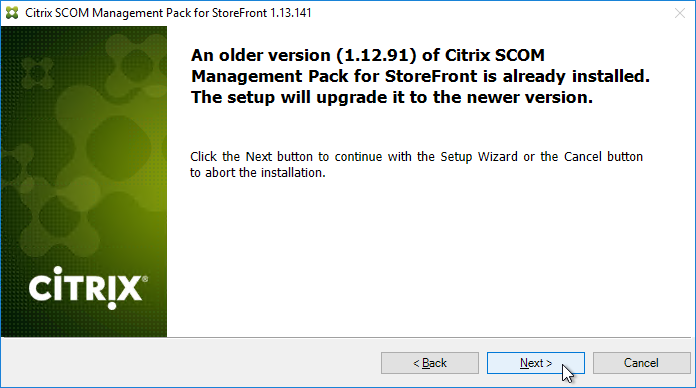Click the Citrix installer icon in title bar
This screenshot has height=388, width=696.
[12, 13]
